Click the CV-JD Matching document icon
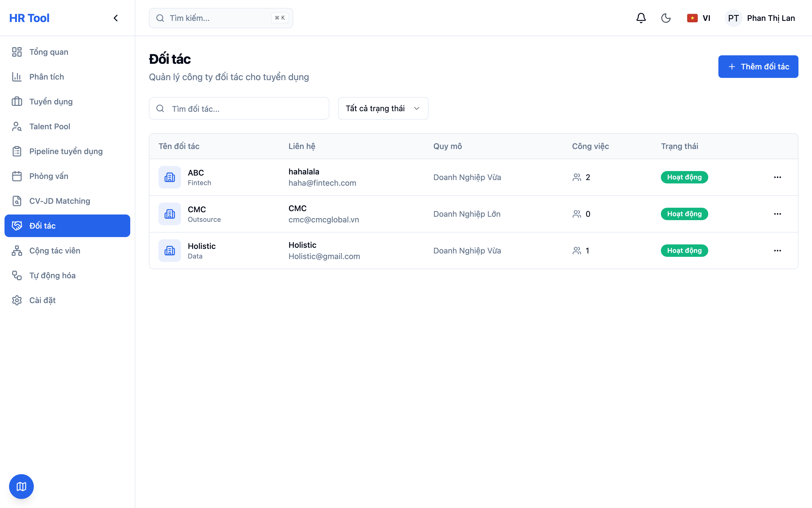 (x=17, y=201)
